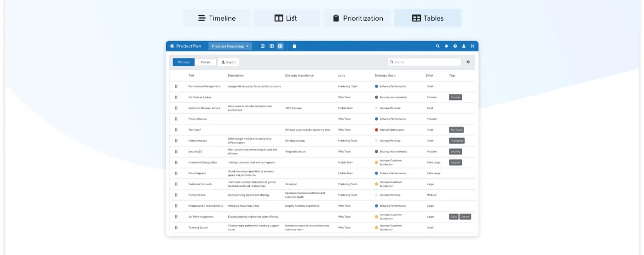Click the Title column header

pos(191,75)
